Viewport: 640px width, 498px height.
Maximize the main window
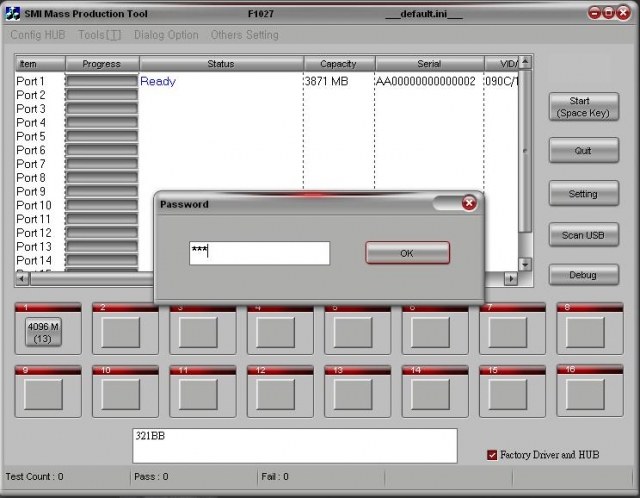pyautogui.click(x=609, y=13)
